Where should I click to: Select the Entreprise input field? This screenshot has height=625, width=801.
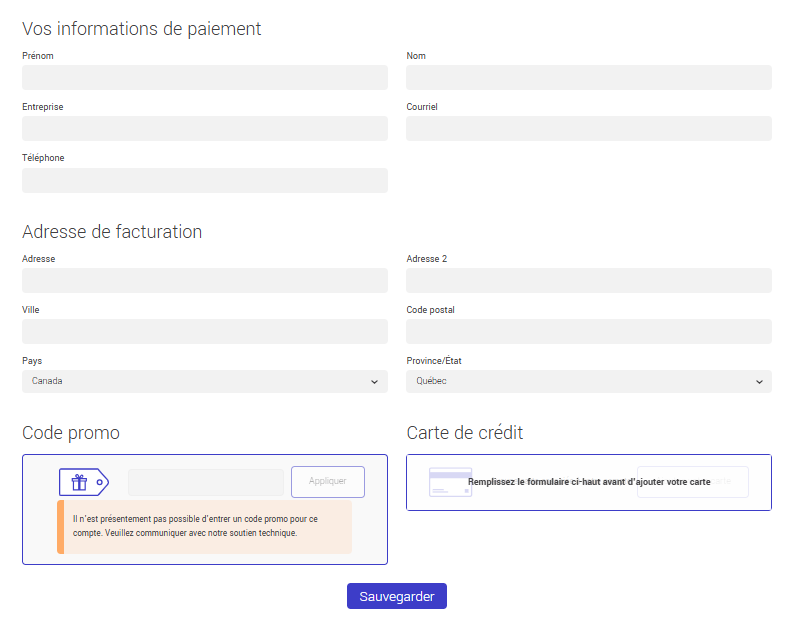[204, 128]
